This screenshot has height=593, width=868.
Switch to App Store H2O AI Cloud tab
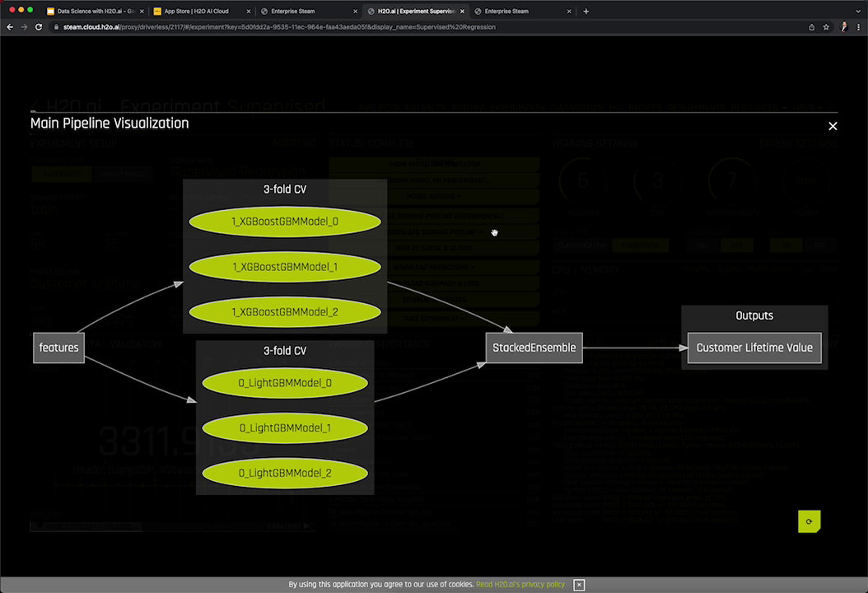tap(196, 12)
